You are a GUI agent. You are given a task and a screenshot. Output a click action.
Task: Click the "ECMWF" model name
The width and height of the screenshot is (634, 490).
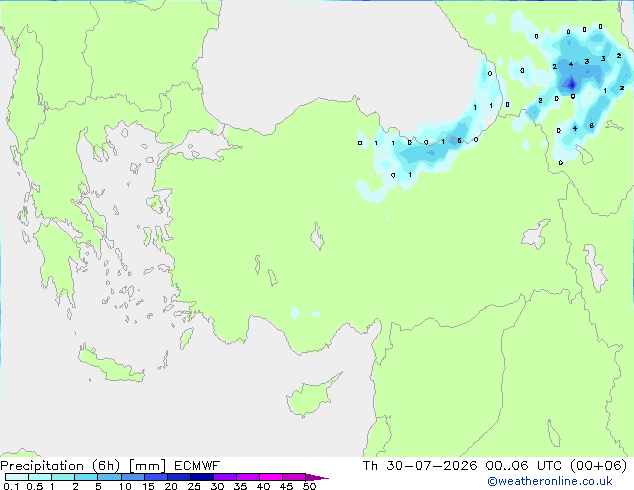click(197, 466)
